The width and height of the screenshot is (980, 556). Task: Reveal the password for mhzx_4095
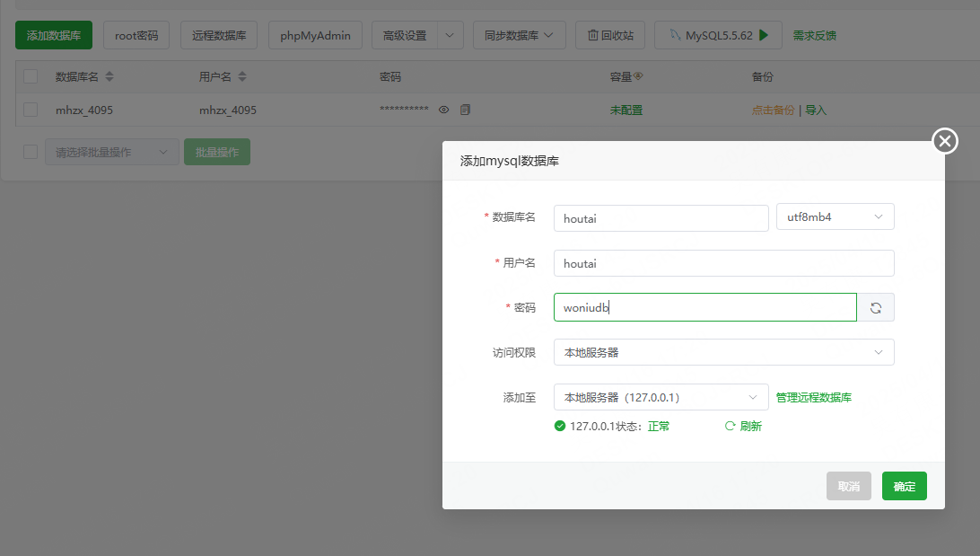443,109
